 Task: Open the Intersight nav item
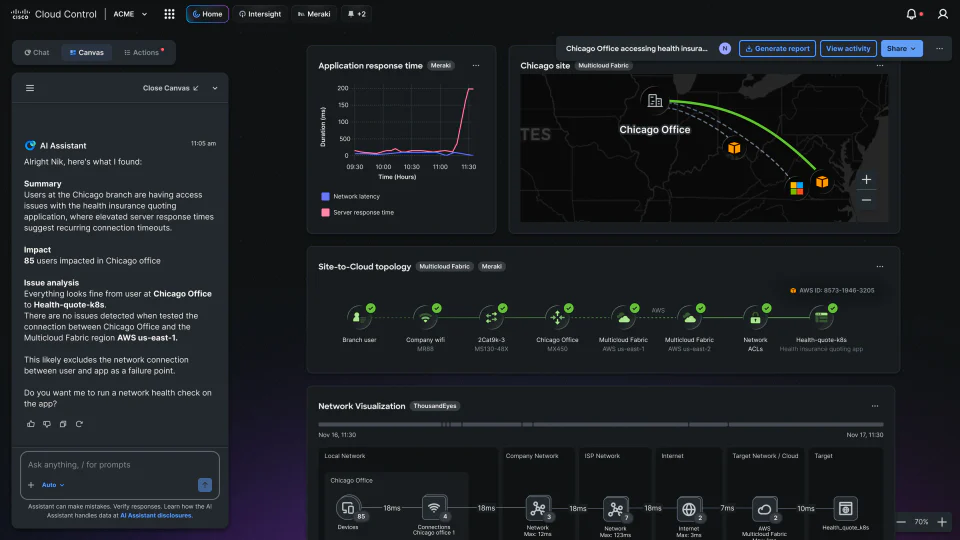pyautogui.click(x=260, y=14)
